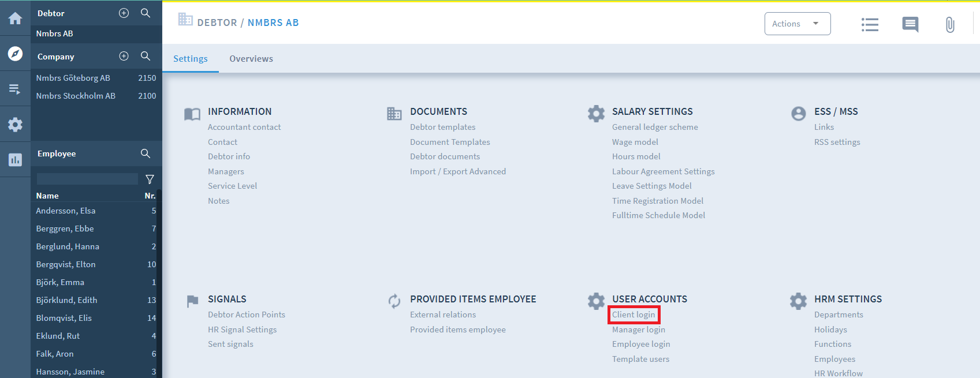Open Wage model settings
This screenshot has width=980, height=378.
635,142
